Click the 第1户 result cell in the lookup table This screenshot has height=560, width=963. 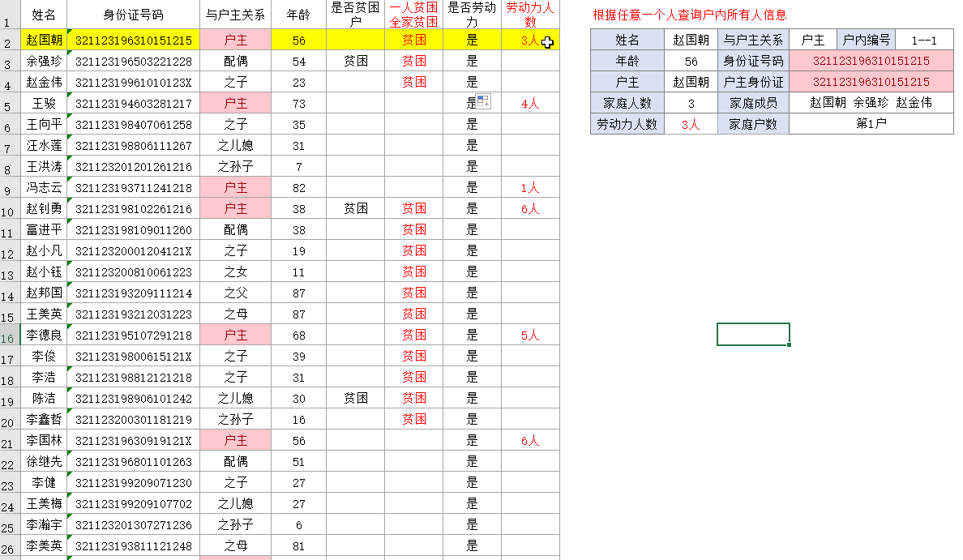click(871, 124)
